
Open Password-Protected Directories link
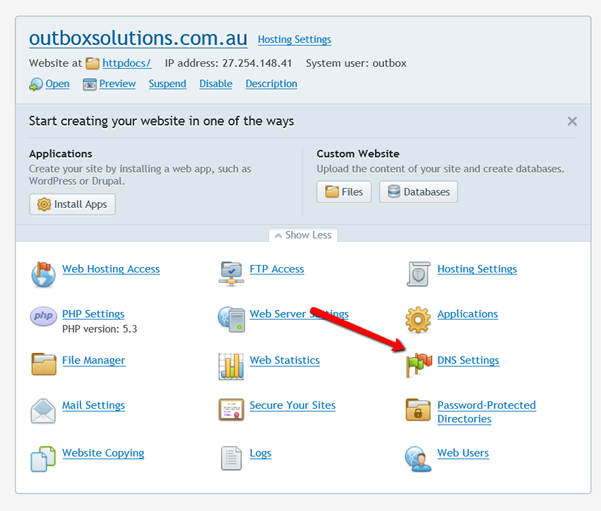click(486, 412)
